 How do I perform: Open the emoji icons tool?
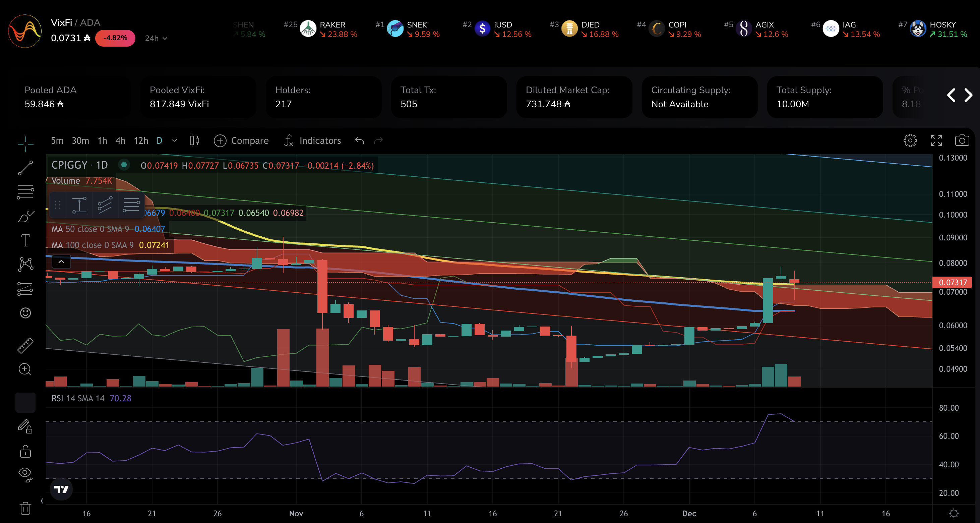25,313
